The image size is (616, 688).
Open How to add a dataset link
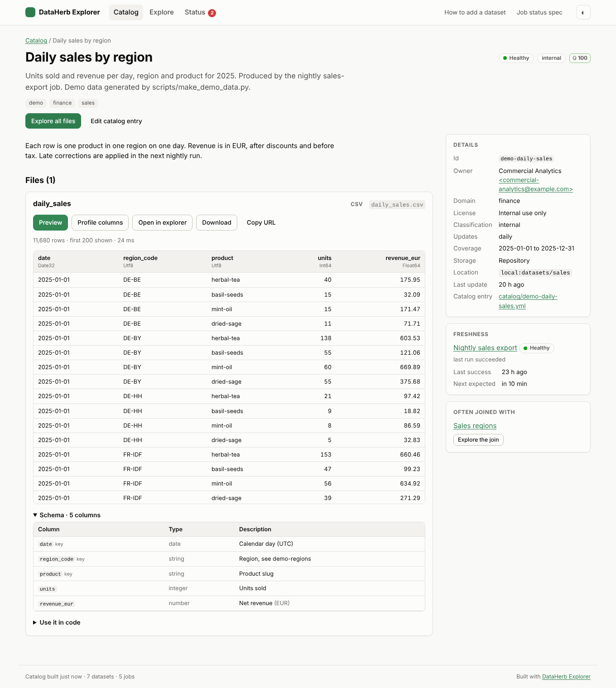(x=475, y=12)
